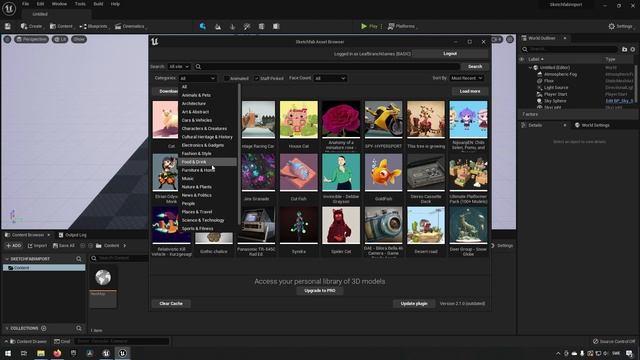Click the Sketchfab Search button
The width and height of the screenshot is (640, 360).
(x=475, y=67)
